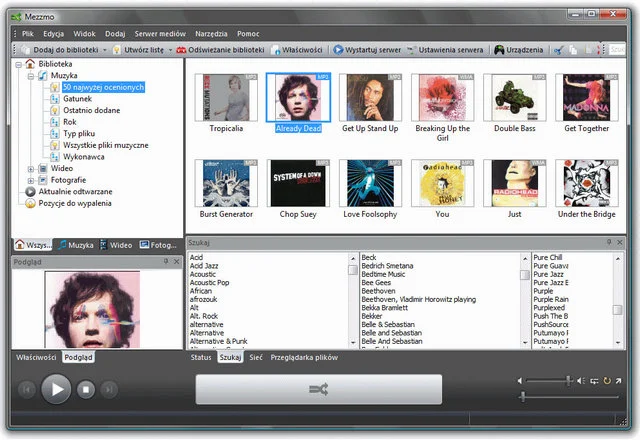Expand the Fotografie tree node
This screenshot has height=440, width=640.
(x=31, y=180)
